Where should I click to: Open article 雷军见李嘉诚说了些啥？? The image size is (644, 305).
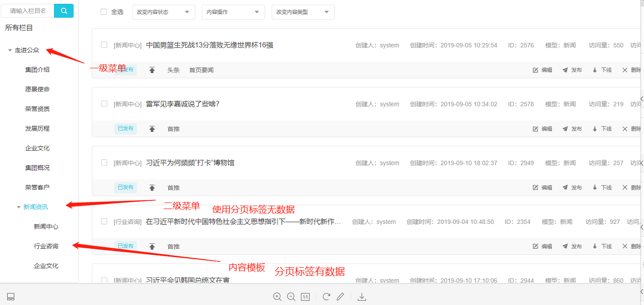182,104
